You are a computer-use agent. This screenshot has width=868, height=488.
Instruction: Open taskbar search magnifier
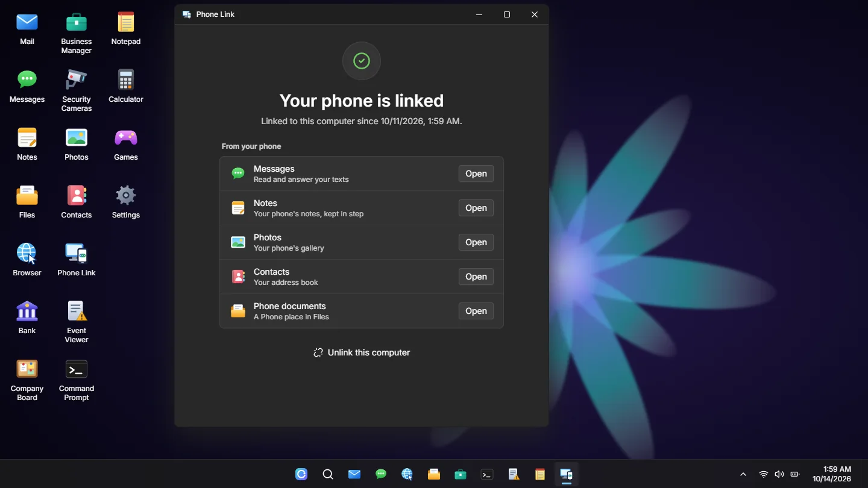tap(328, 474)
